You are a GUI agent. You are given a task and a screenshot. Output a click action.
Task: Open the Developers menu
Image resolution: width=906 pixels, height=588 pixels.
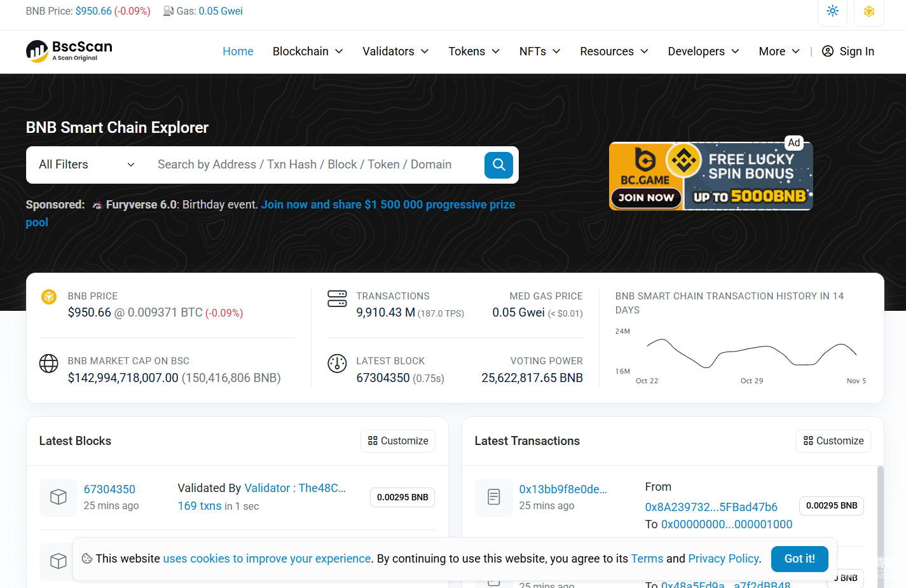[x=703, y=51]
